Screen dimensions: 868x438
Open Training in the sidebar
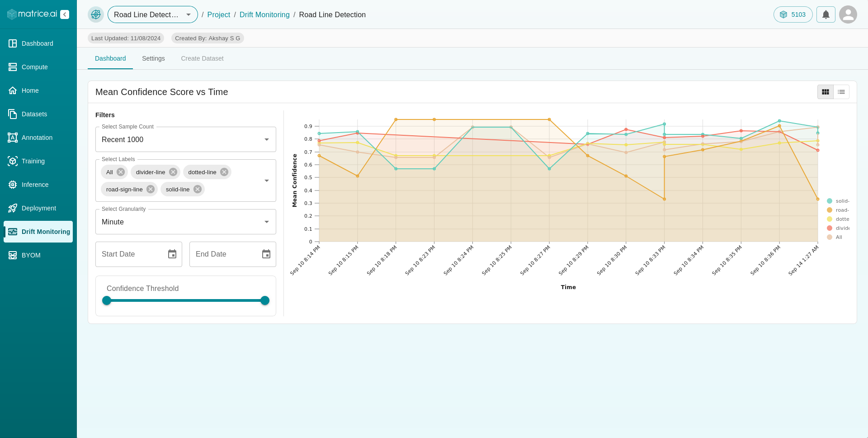(x=38, y=161)
